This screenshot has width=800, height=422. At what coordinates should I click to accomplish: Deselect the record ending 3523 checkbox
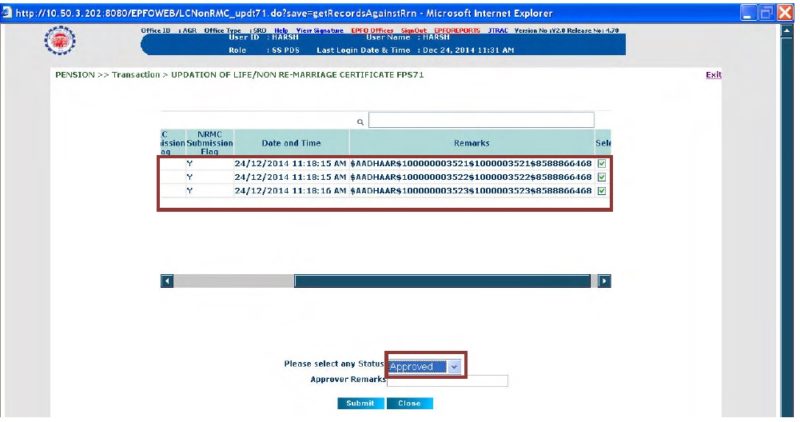click(601, 190)
